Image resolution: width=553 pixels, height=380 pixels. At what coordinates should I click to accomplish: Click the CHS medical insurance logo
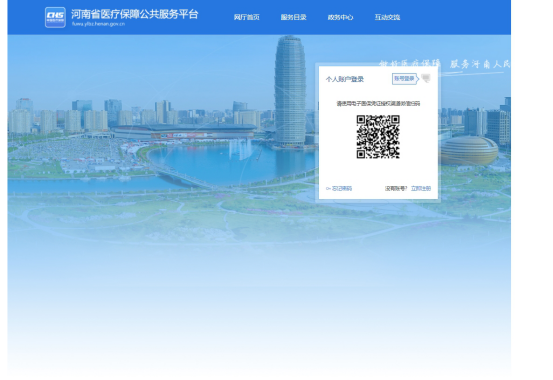(x=55, y=17)
